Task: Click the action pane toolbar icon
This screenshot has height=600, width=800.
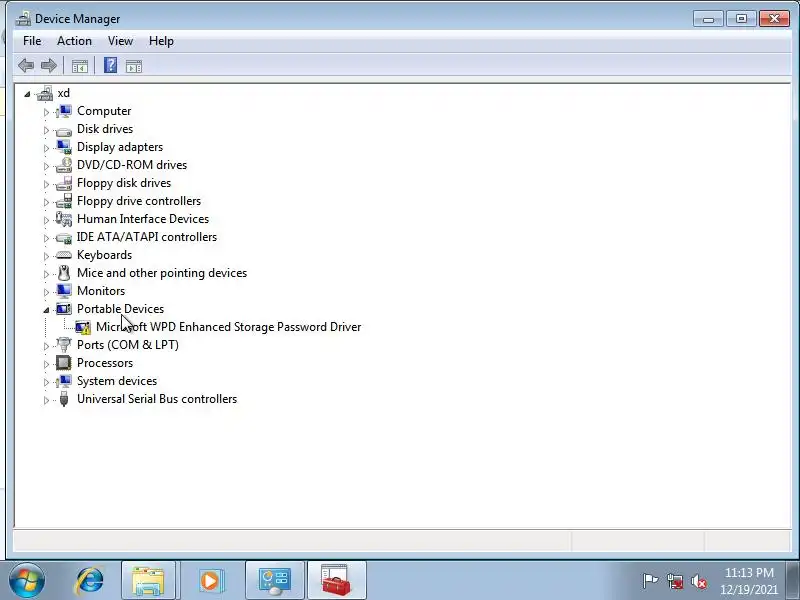Action: click(x=134, y=66)
